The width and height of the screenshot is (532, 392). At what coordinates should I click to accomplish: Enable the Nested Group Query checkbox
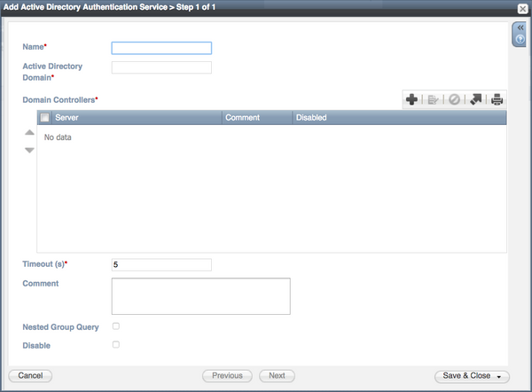(116, 326)
